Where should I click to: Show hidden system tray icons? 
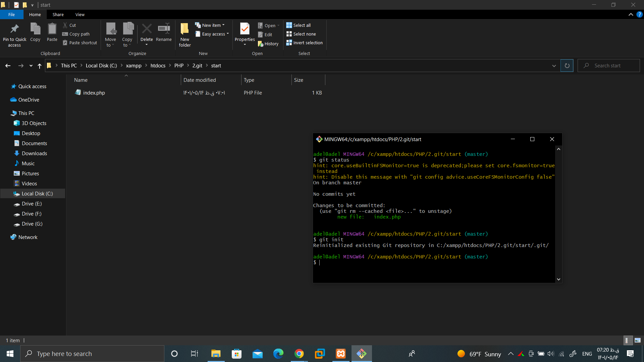coord(511,354)
